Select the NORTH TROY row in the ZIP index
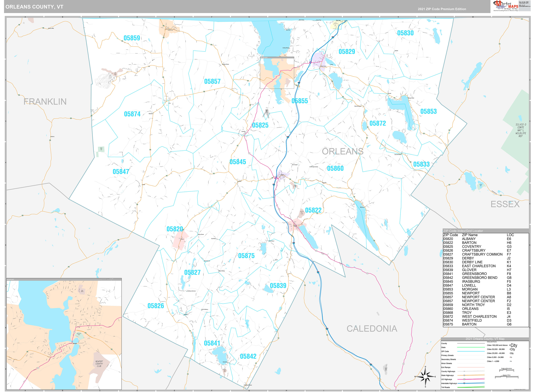Screen dimensions: 535x392 click(x=486, y=305)
